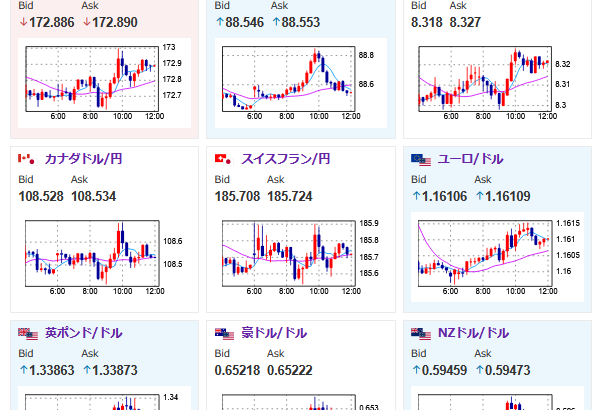599x410 pixels.
Task: Open the 英ポンド/ドル link
Action: [84, 333]
